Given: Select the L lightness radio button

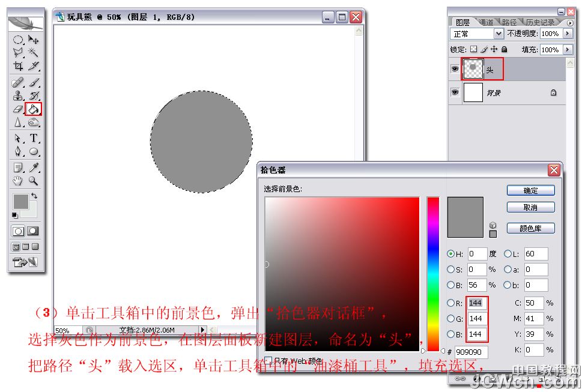Looking at the screenshot, I should pyautogui.click(x=508, y=253).
